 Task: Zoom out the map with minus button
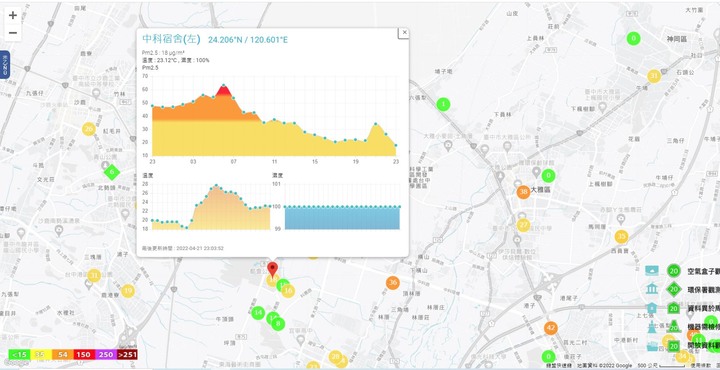[13, 33]
